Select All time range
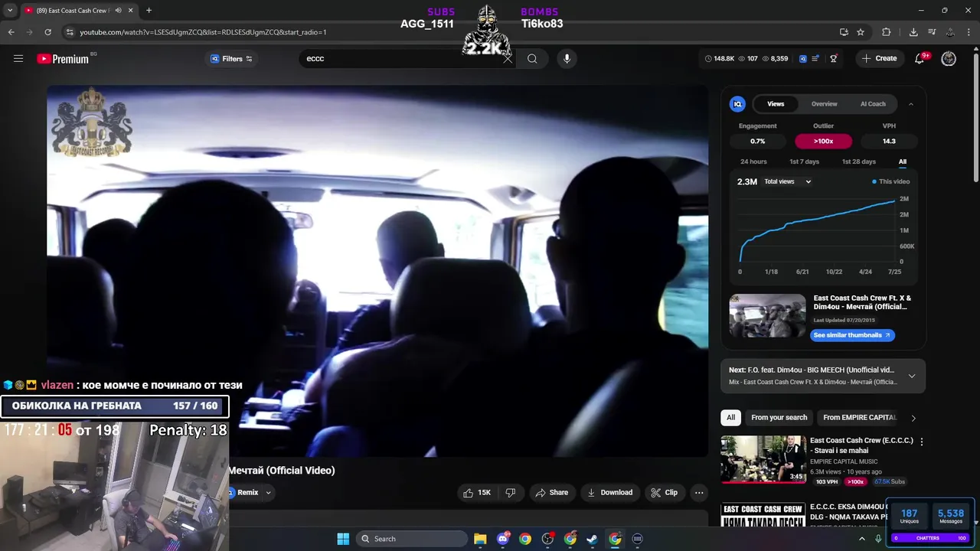The image size is (980, 551). coord(903,161)
